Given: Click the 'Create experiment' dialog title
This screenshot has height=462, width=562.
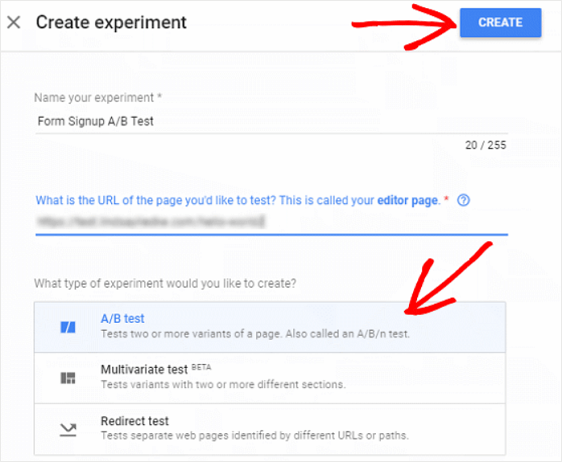Looking at the screenshot, I should pos(111,22).
